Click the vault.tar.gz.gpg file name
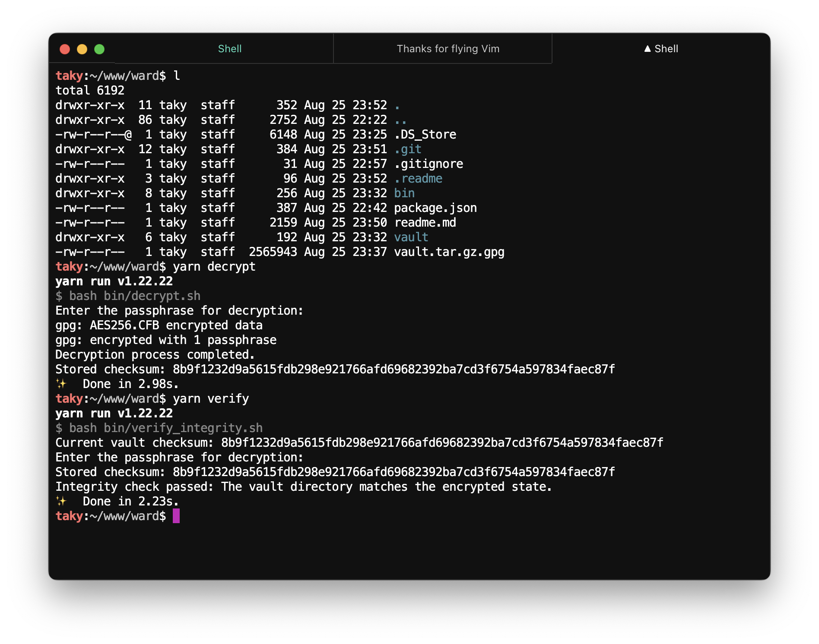819x644 pixels. coord(449,252)
